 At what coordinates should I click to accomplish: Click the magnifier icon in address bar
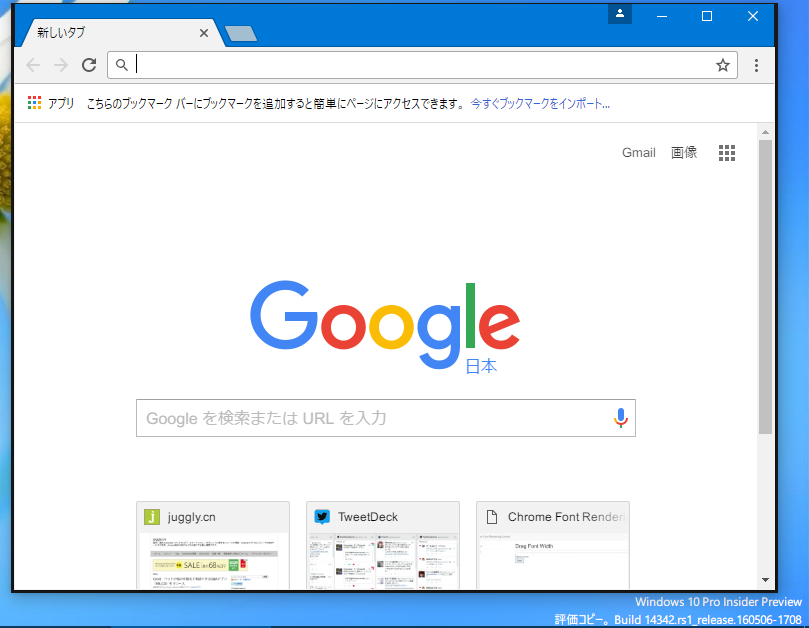[x=121, y=65]
